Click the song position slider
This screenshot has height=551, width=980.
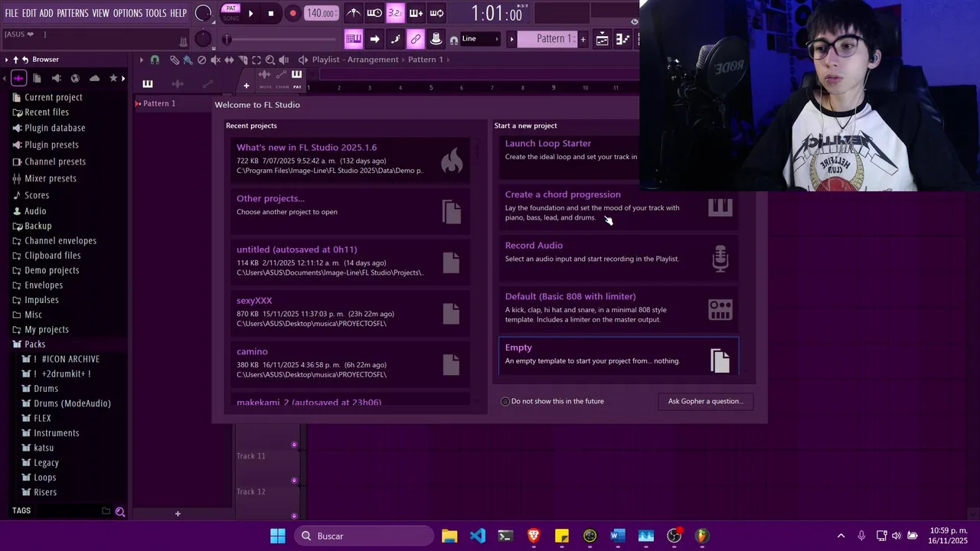point(280,39)
